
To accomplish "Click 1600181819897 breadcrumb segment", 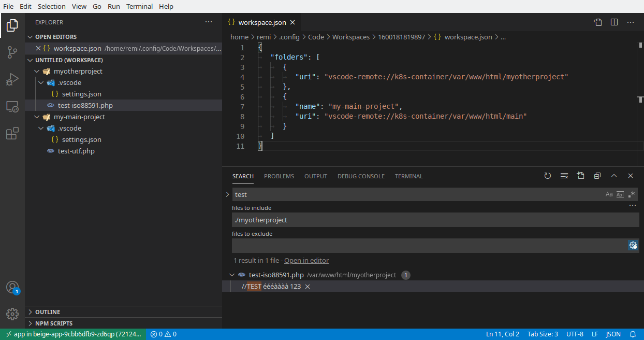I will [401, 37].
